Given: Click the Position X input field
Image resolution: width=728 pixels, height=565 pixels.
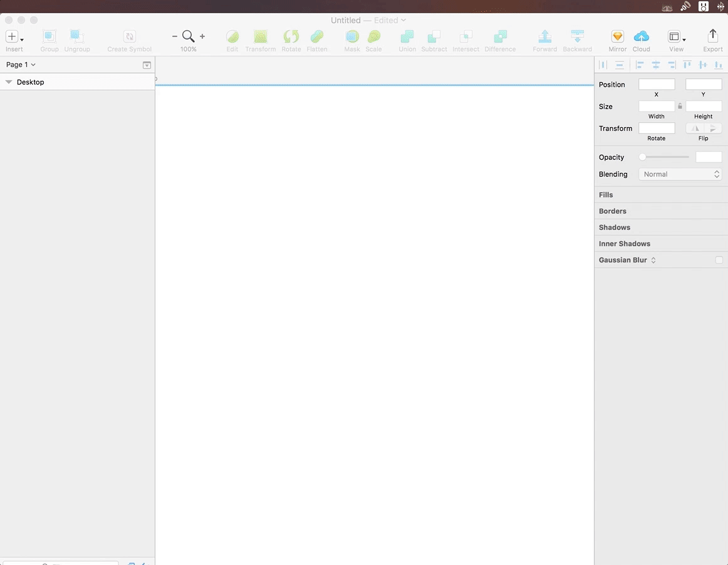Looking at the screenshot, I should 657,84.
